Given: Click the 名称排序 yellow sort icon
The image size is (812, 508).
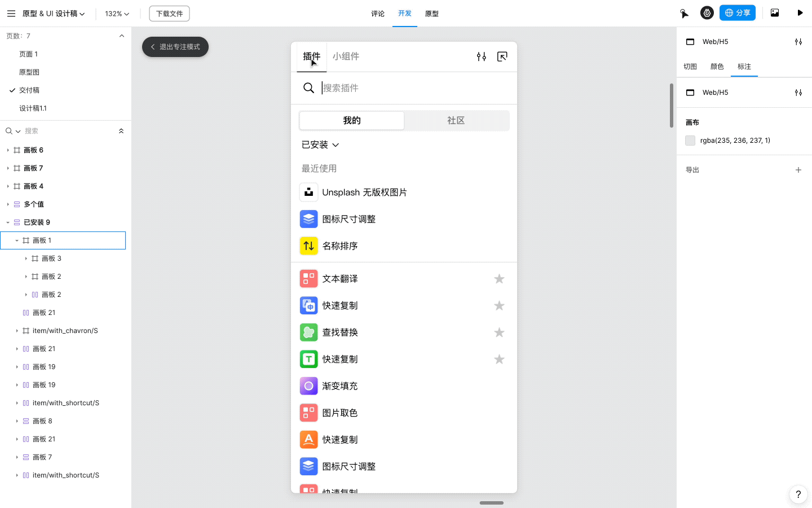Looking at the screenshot, I should click(x=308, y=246).
